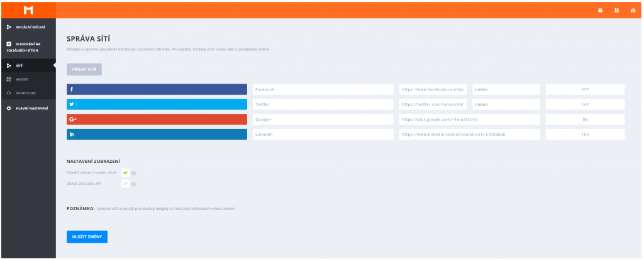
Task: Open the bar chart statistics icon
Action: (633, 10)
